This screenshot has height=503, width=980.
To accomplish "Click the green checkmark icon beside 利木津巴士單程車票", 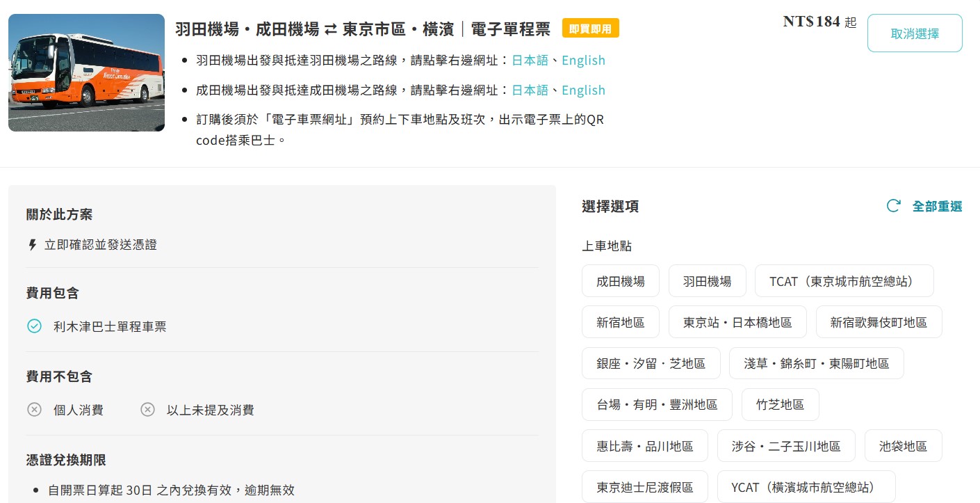I will click(x=34, y=326).
